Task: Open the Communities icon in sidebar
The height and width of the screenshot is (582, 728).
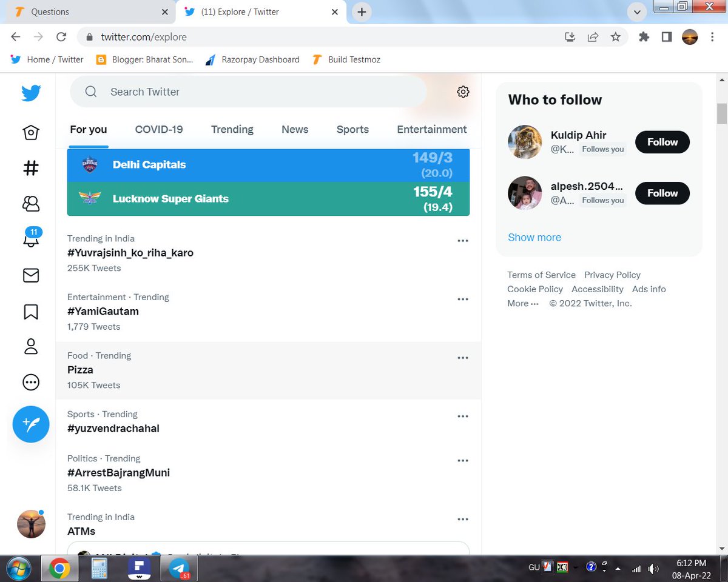Action: pos(31,204)
